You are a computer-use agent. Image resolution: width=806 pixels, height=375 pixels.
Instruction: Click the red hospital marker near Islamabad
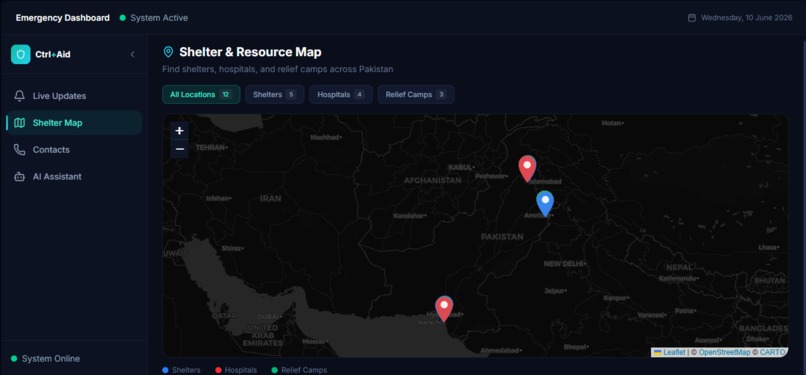527,168
